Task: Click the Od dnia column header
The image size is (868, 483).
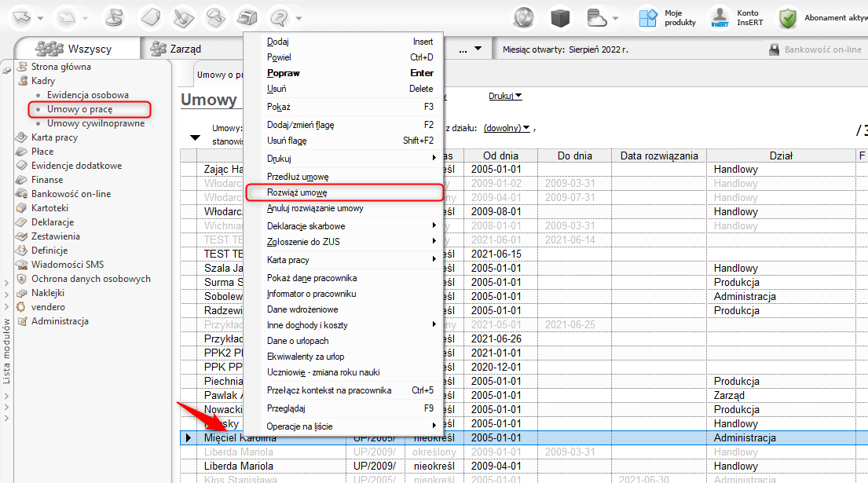Action: coord(500,156)
